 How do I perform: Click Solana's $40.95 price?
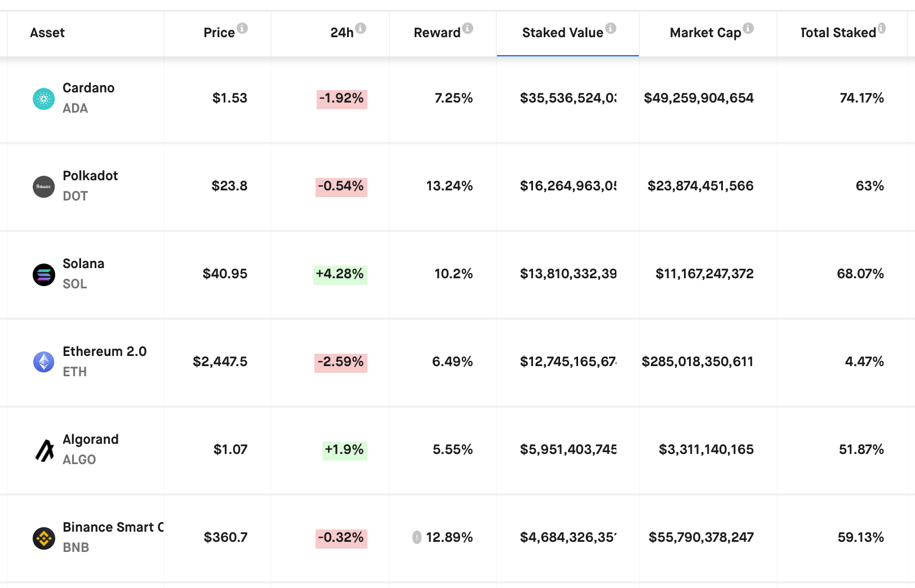tap(225, 274)
